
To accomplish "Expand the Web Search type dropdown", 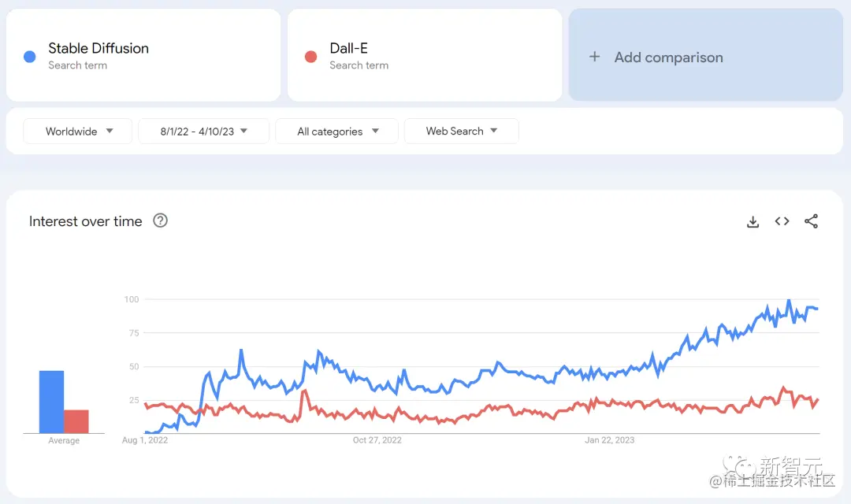I will 461,132.
